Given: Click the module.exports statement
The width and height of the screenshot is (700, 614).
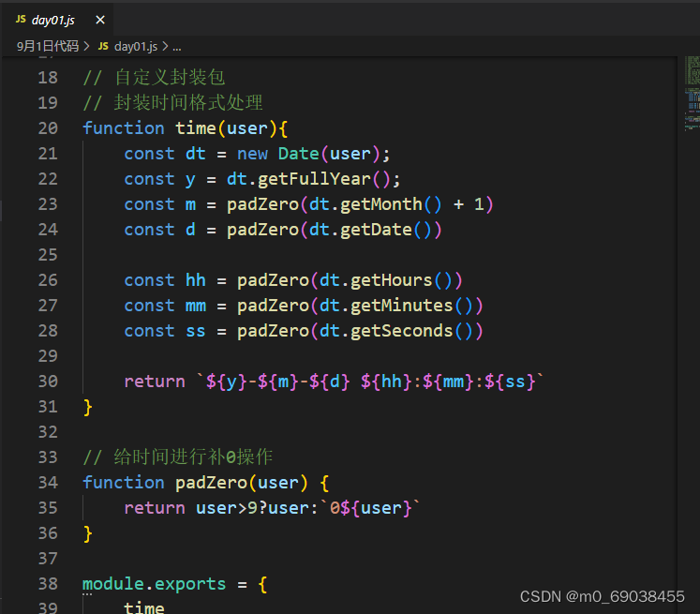Looking at the screenshot, I should pyautogui.click(x=154, y=584).
